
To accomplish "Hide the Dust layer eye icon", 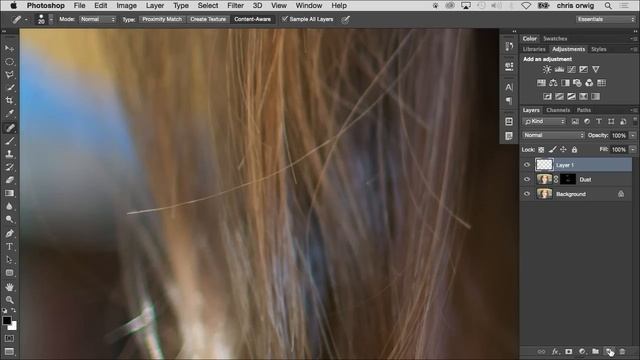I will [527, 179].
